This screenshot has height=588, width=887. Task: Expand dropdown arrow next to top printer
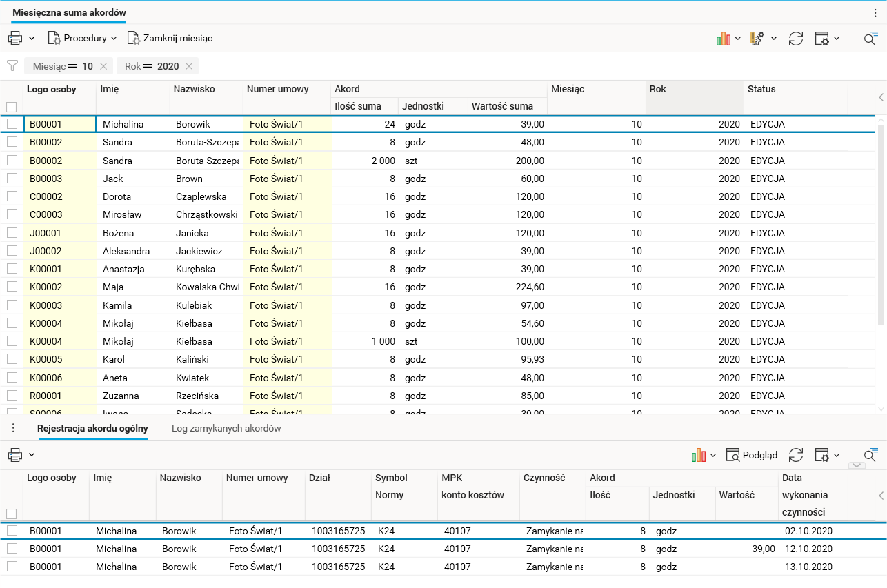pyautogui.click(x=32, y=39)
